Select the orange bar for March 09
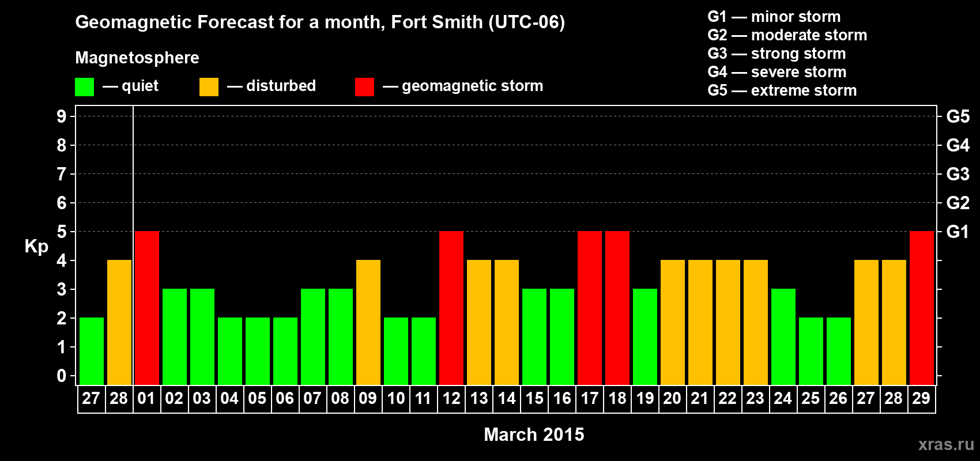980x461 pixels. (x=368, y=323)
